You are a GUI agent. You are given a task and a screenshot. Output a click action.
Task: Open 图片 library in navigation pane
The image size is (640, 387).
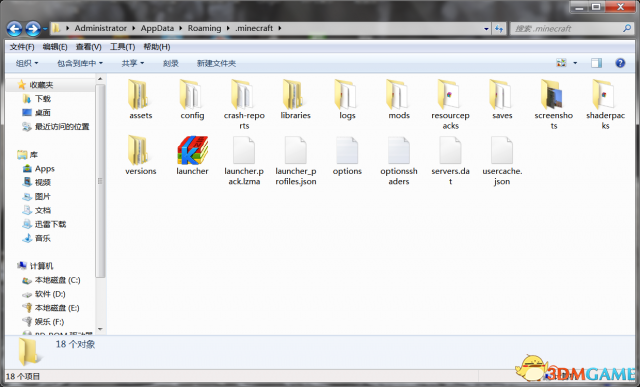pos(42,196)
